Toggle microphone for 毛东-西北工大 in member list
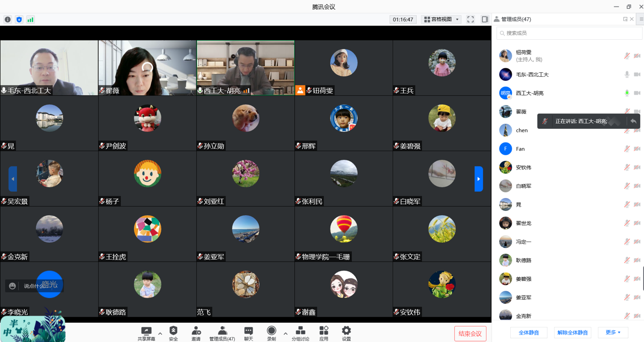644x342 pixels. [x=627, y=75]
